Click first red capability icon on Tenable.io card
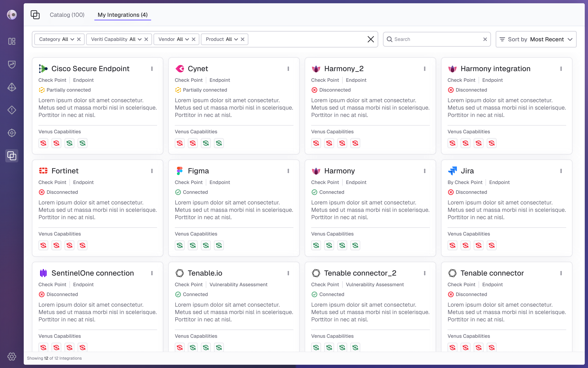The height and width of the screenshot is (368, 588). point(180,348)
